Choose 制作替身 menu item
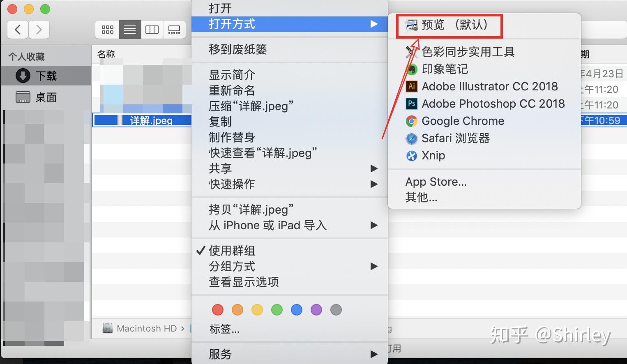627x364 pixels. tap(290, 137)
